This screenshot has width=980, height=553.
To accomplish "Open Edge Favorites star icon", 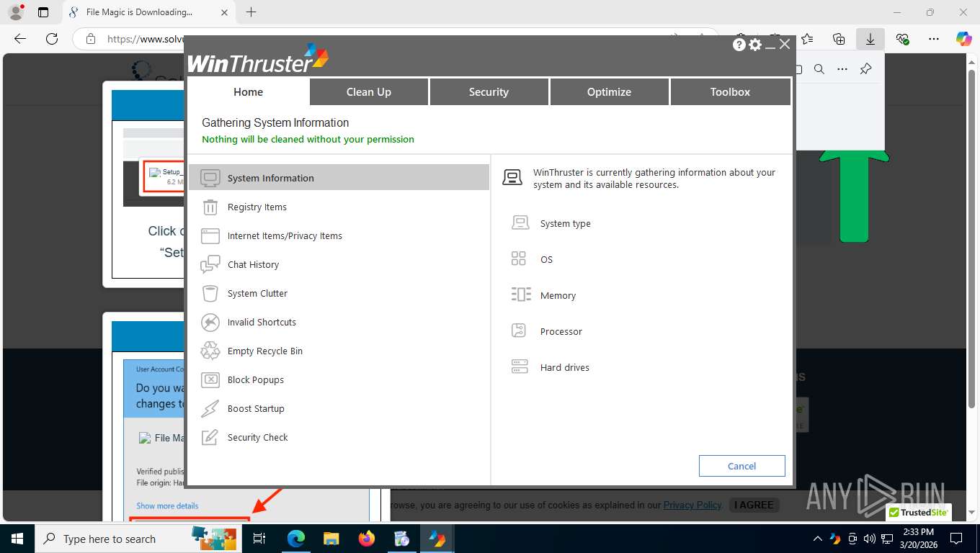I will click(807, 39).
